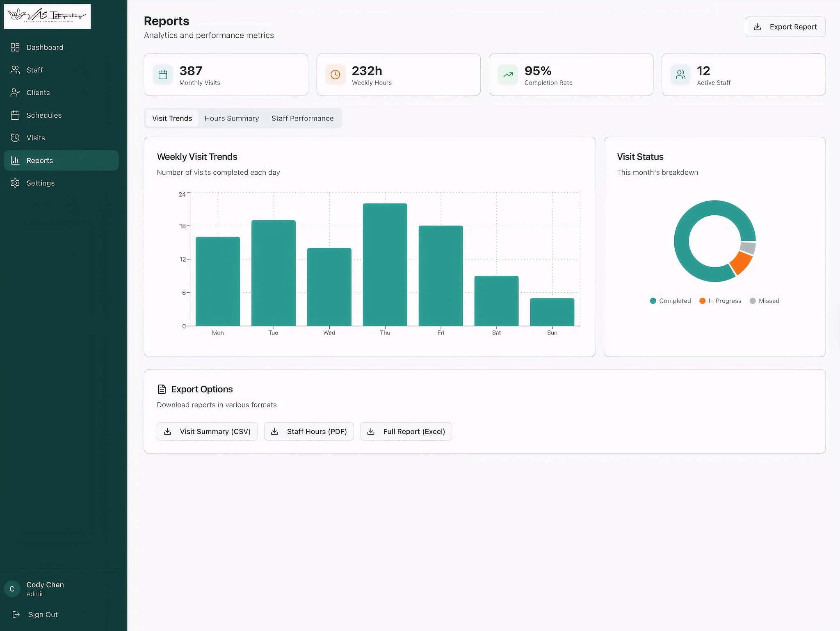Click the '232h' Weekly Hours value

[367, 71]
